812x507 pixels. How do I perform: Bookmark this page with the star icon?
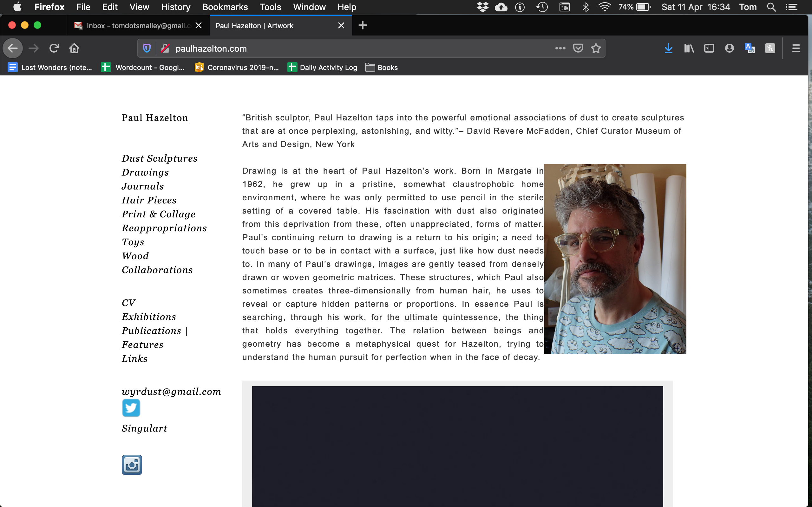[596, 48]
